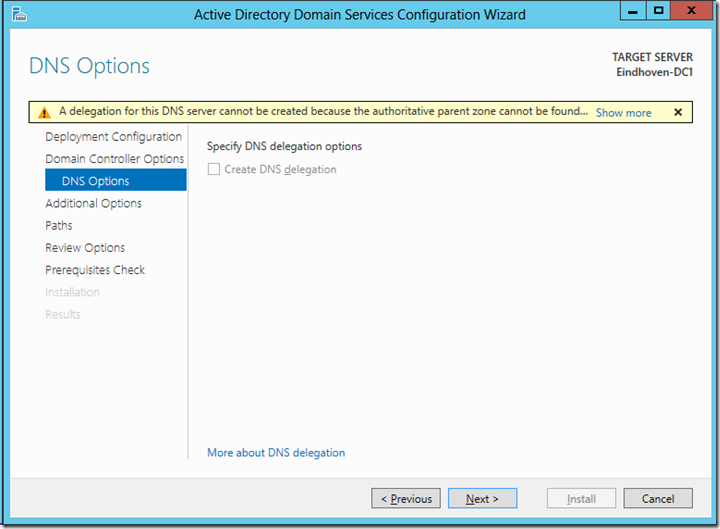Image resolution: width=720 pixels, height=529 pixels.
Task: Minimize the wizard window
Action: [x=633, y=10]
